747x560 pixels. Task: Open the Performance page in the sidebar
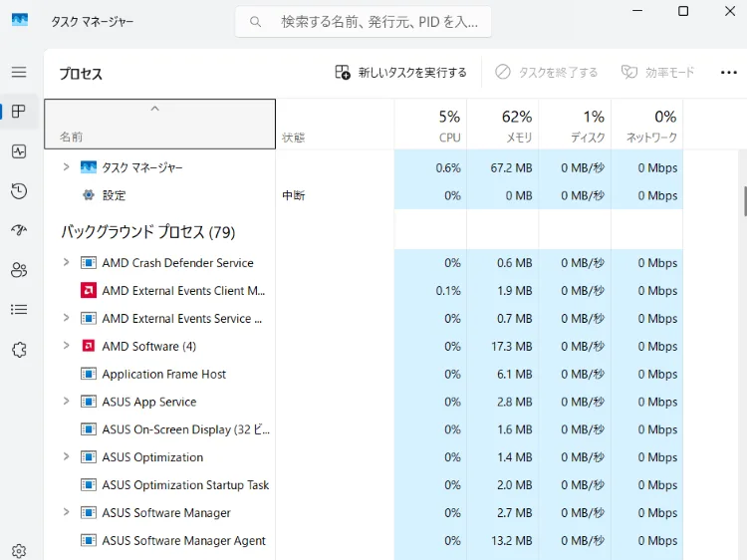[19, 151]
